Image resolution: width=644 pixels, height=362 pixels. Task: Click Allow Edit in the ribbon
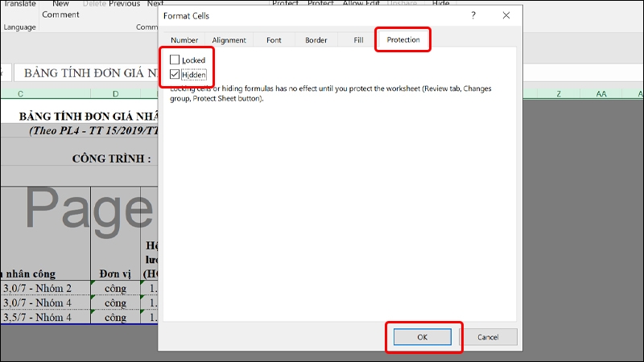click(361, 3)
